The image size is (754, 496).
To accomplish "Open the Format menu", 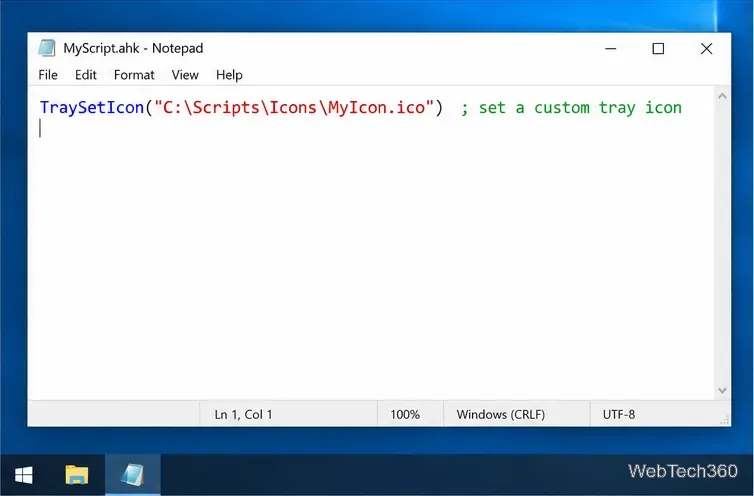I will tap(134, 75).
